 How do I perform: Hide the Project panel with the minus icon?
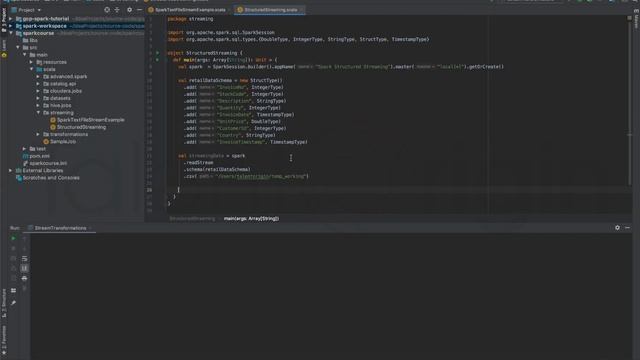click(x=140, y=10)
